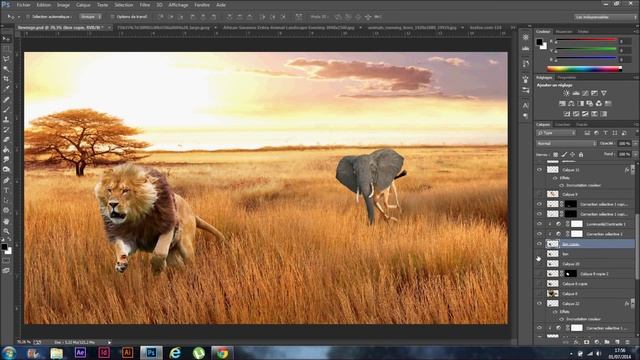Add a Color Balance adjustment from Réglages
Viewport: 640px width, 360px height.
click(x=571, y=104)
